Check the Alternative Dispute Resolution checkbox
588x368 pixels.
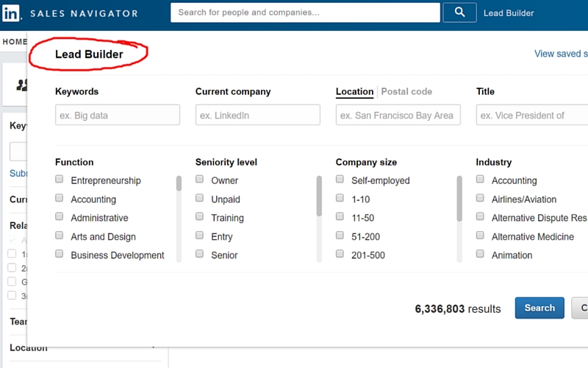(480, 216)
